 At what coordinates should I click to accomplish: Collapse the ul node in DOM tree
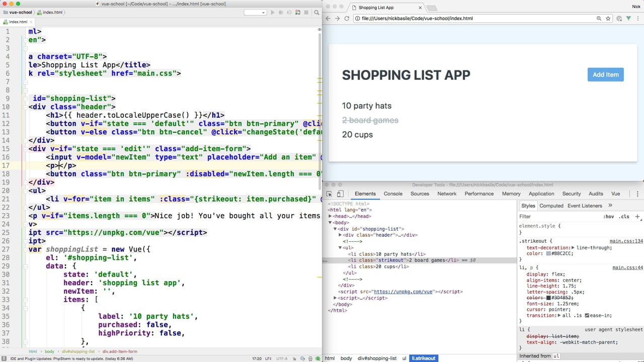coord(341,247)
